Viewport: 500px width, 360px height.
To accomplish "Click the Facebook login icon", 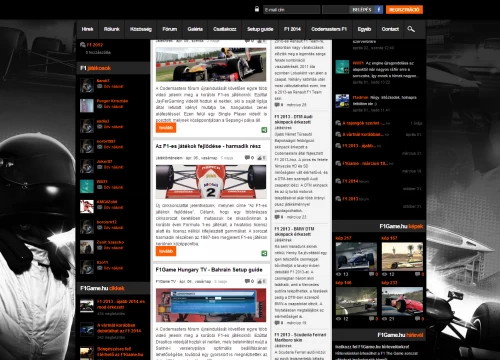I will tap(379, 10).
